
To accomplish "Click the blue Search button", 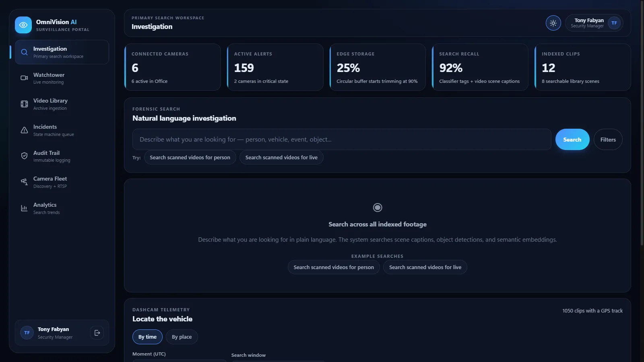I will pyautogui.click(x=572, y=140).
